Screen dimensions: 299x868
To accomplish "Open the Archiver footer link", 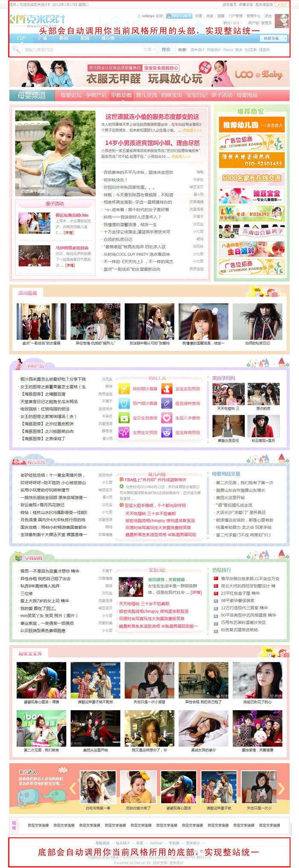I will 156,843.
